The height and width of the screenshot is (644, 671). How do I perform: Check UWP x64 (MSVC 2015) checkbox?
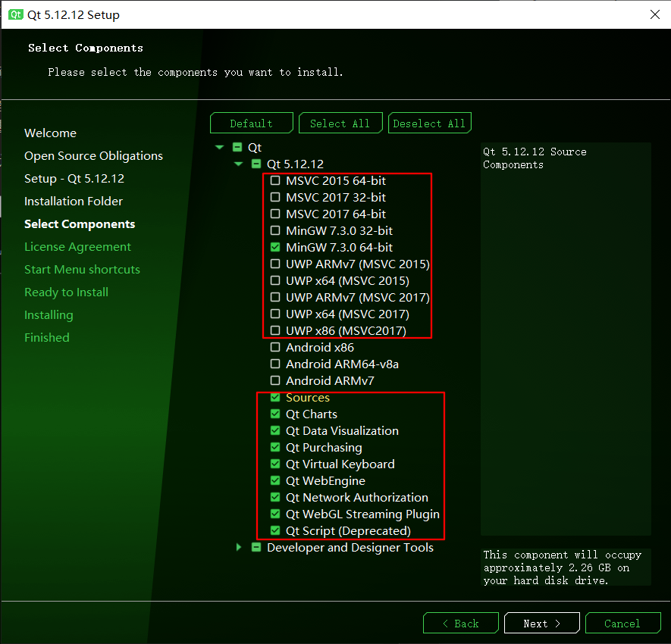(275, 280)
